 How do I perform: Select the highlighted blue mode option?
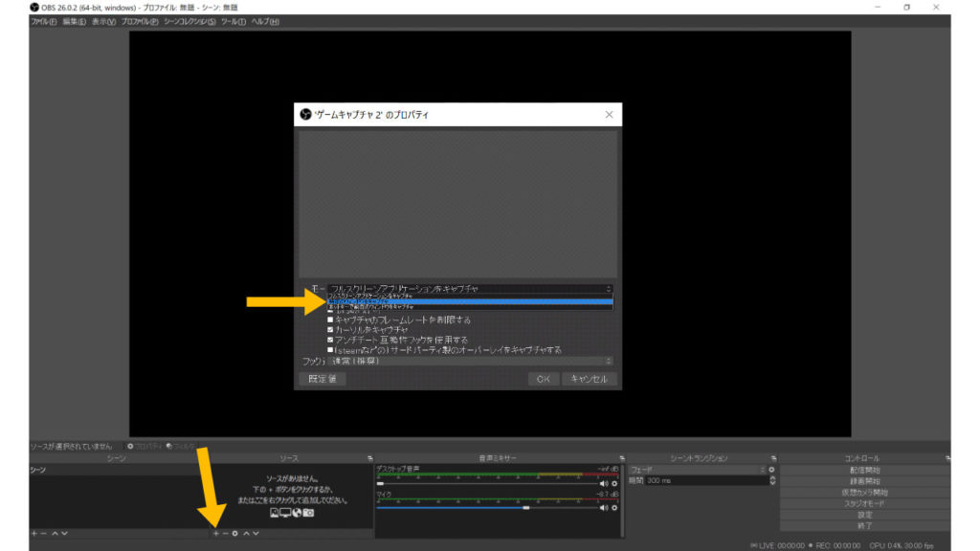click(x=470, y=301)
